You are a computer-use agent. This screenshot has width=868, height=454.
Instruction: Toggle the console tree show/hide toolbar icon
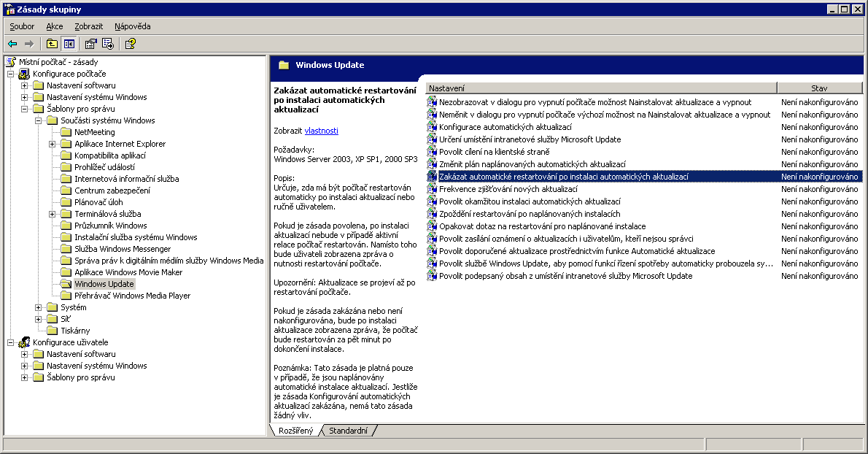[x=69, y=44]
